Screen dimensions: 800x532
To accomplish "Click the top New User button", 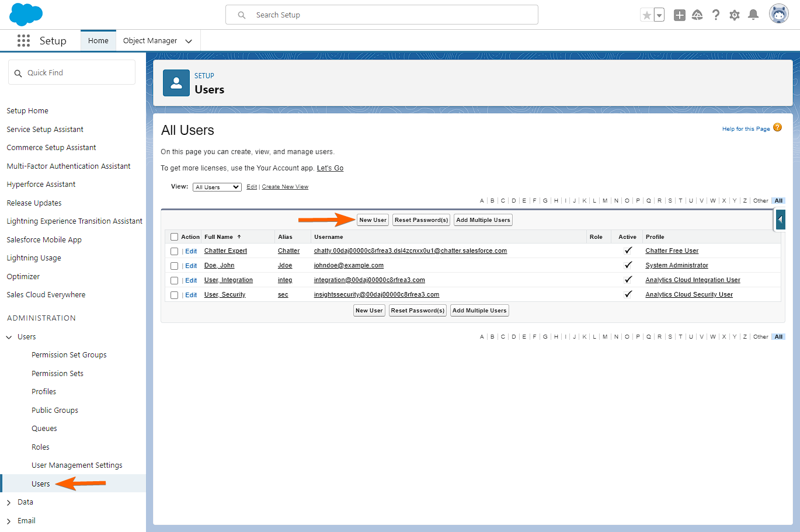I will pyautogui.click(x=373, y=220).
